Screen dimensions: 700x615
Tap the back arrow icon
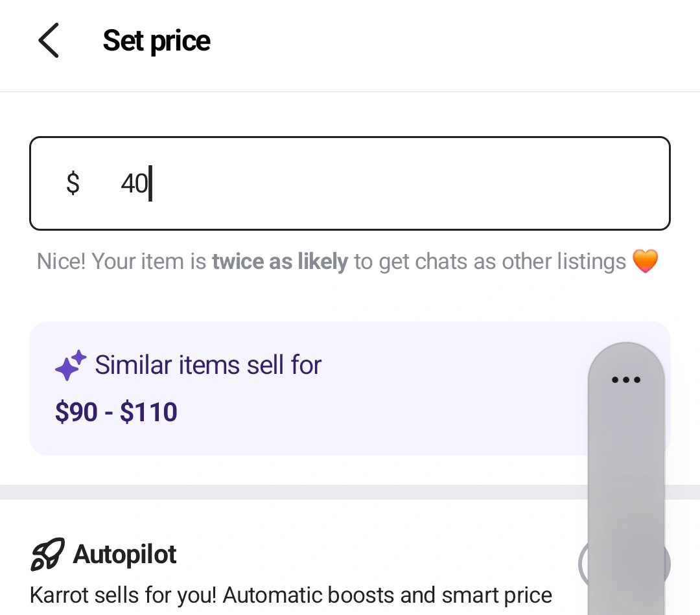49,40
